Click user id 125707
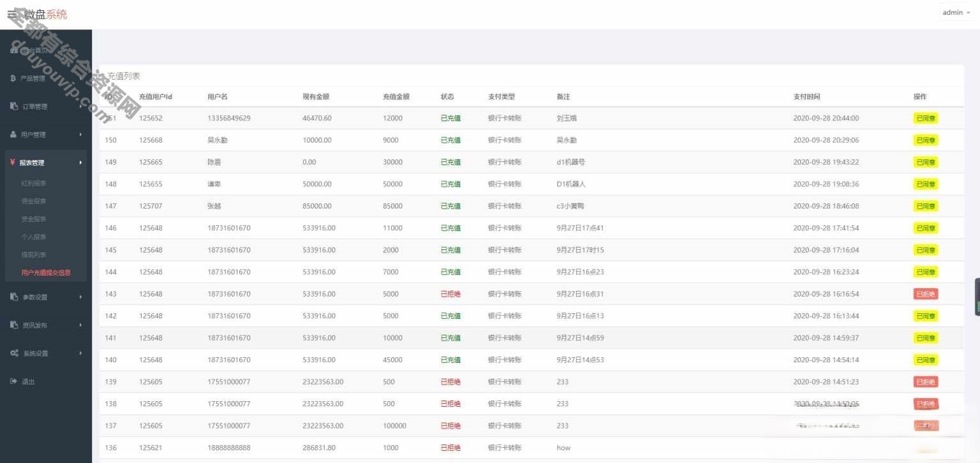 151,206
